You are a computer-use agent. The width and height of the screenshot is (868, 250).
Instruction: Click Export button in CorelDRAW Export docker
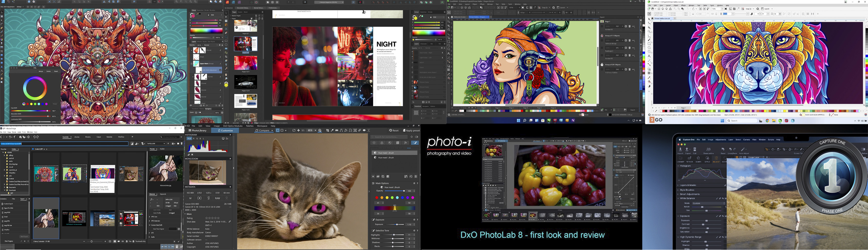click(x=633, y=110)
